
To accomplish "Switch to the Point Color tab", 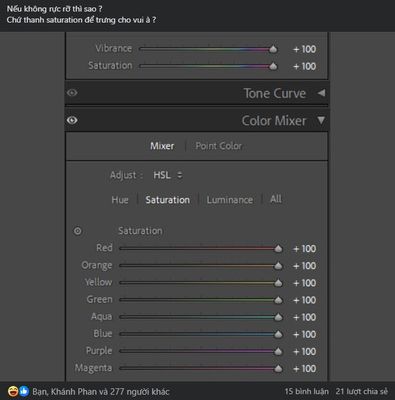I will coord(219,146).
